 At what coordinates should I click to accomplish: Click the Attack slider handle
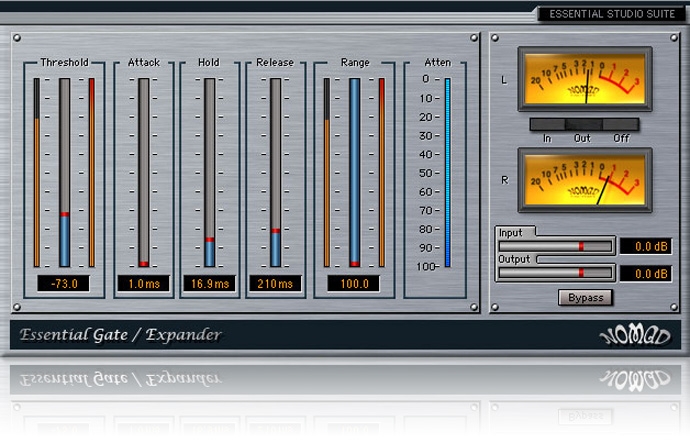click(144, 264)
